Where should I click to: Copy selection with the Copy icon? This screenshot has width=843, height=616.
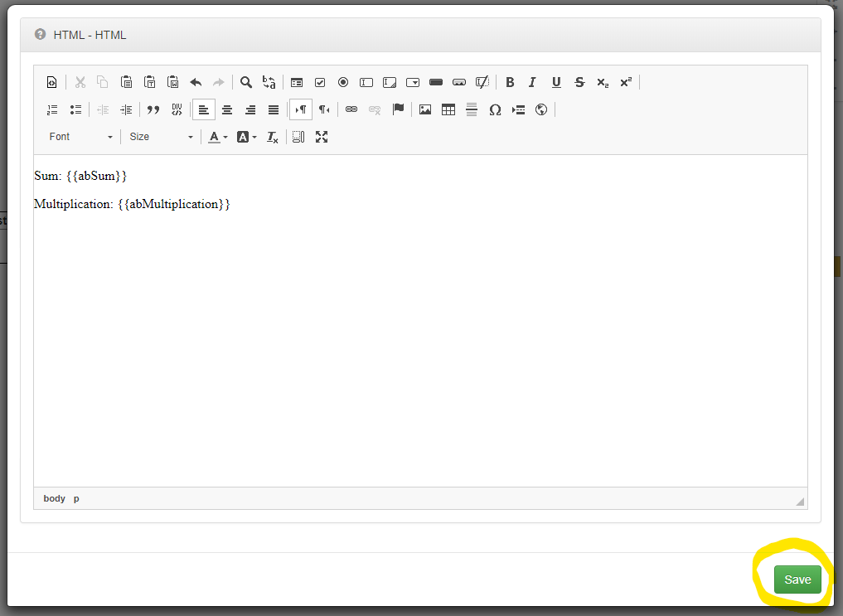[103, 82]
